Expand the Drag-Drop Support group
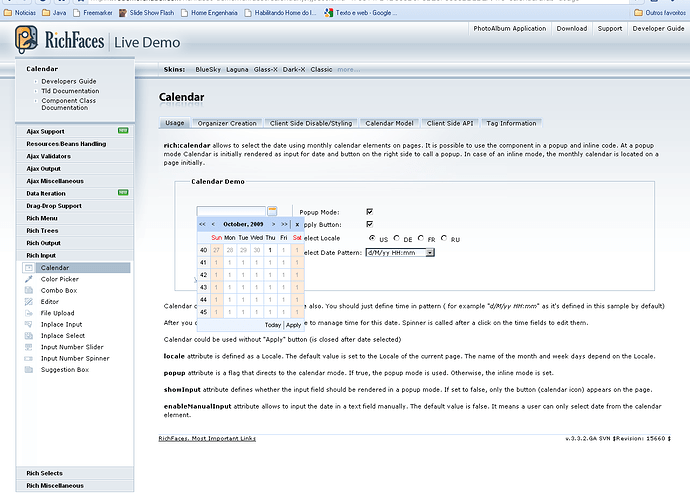Viewport: 690px width, 500px height. coord(75,206)
